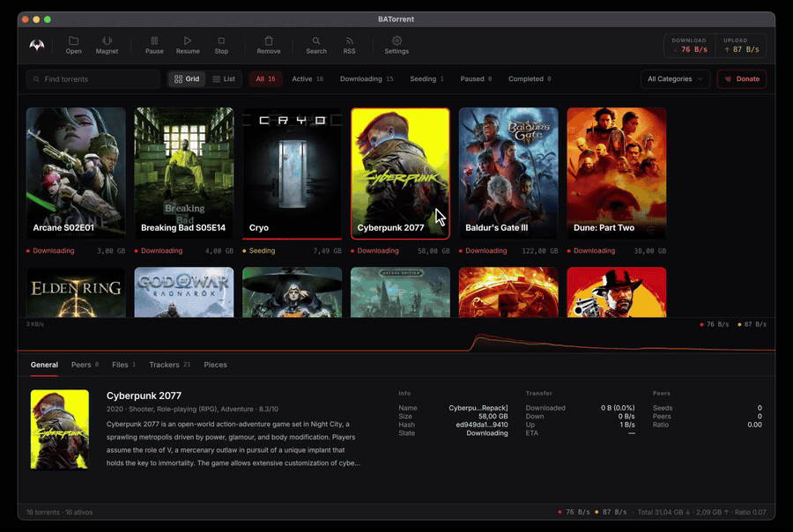793x532 pixels.
Task: Open a torrent file with Open icon
Action: pyautogui.click(x=73, y=45)
